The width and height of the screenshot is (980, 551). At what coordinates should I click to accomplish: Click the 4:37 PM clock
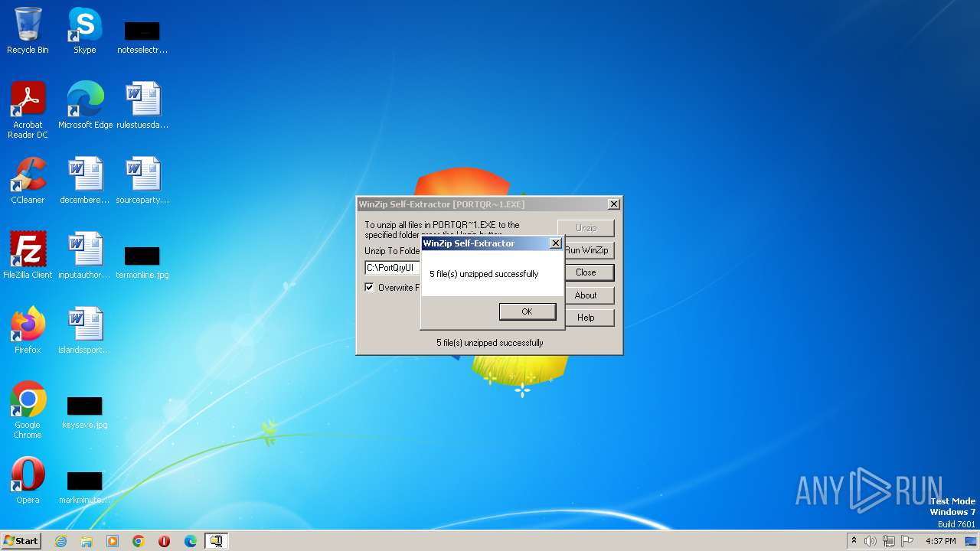coord(941,541)
